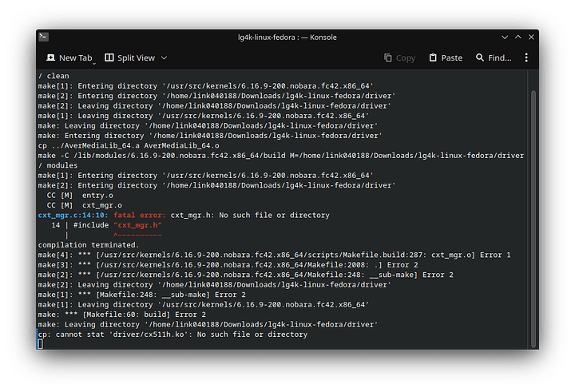Viewport: 575px width, 392px height.
Task: Click the 'make[4]: ***' Error 1 line
Action: click(274, 255)
